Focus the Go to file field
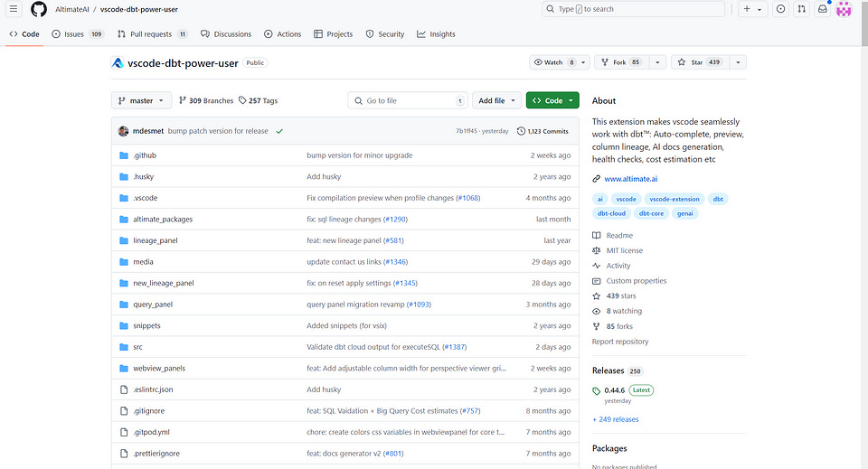This screenshot has width=868, height=469. 408,100
